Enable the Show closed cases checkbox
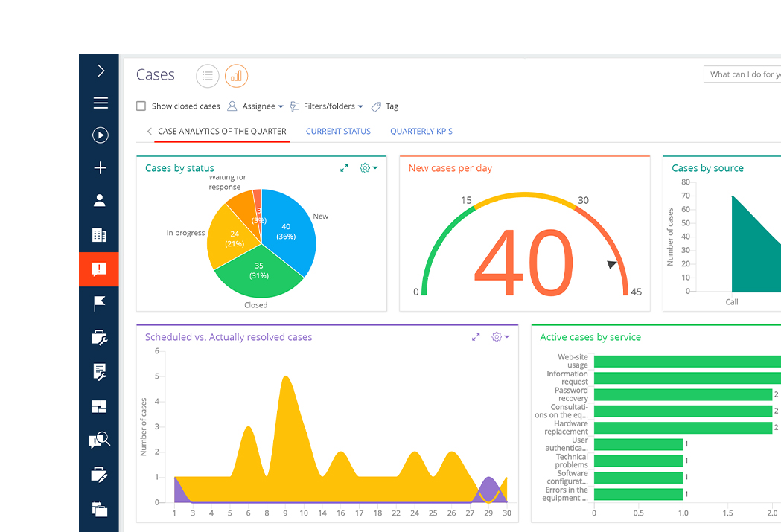Screen dimensions: 781x532 (141, 106)
